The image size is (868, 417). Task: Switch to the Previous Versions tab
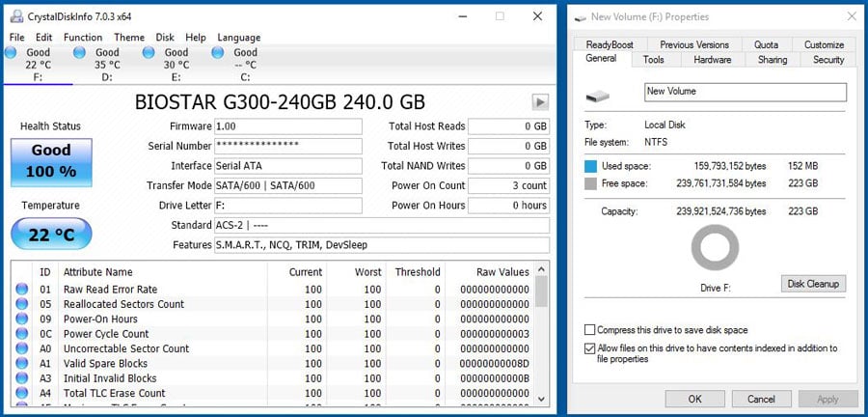coord(694,44)
